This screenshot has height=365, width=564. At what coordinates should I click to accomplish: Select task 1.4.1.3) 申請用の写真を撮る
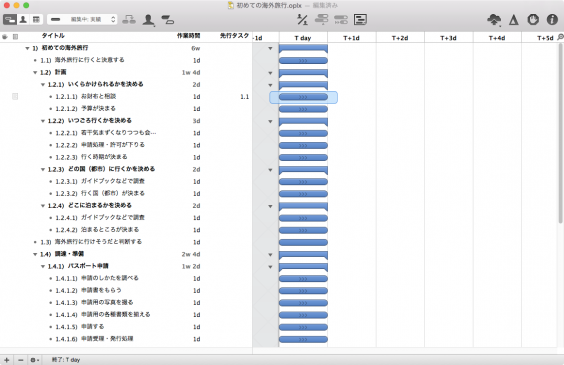click(94, 303)
